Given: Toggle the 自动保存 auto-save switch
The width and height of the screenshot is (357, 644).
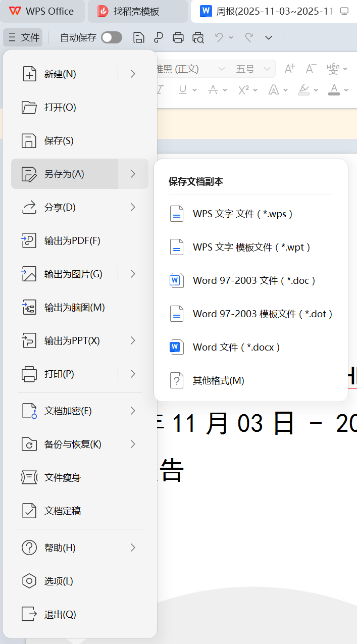Looking at the screenshot, I should click(112, 37).
